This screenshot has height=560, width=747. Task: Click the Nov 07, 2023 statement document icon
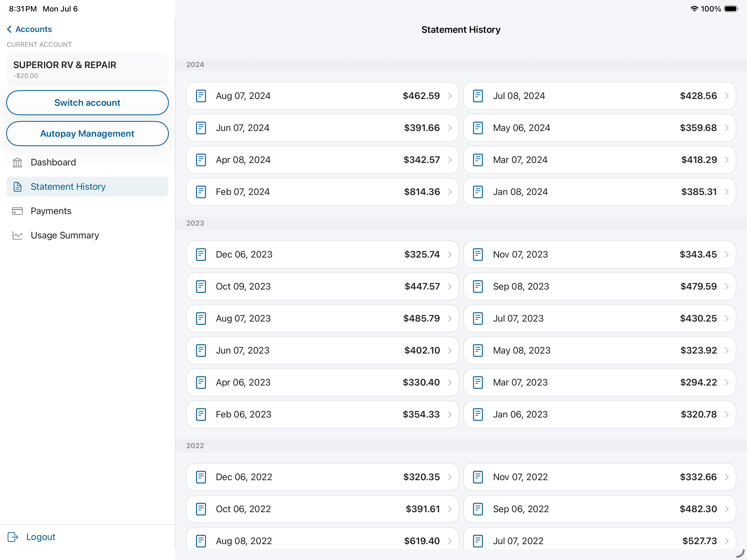click(x=478, y=255)
